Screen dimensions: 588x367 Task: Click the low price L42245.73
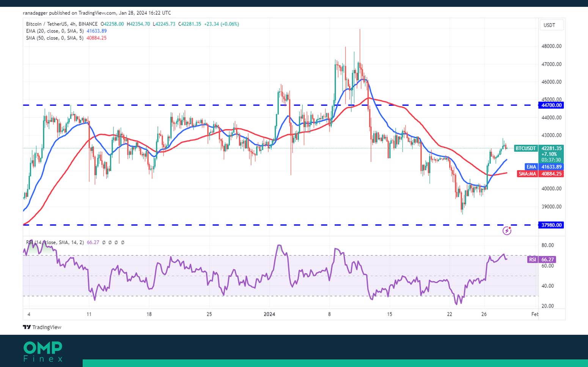click(164, 24)
